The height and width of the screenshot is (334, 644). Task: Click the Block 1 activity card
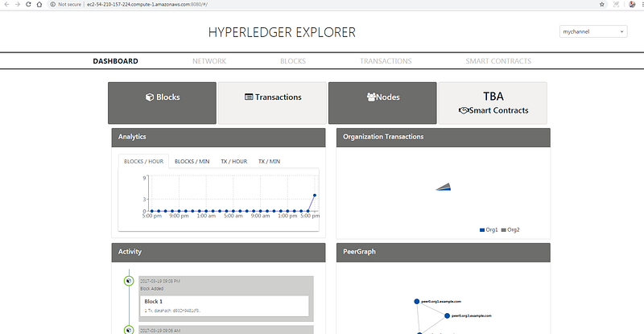[x=224, y=306]
